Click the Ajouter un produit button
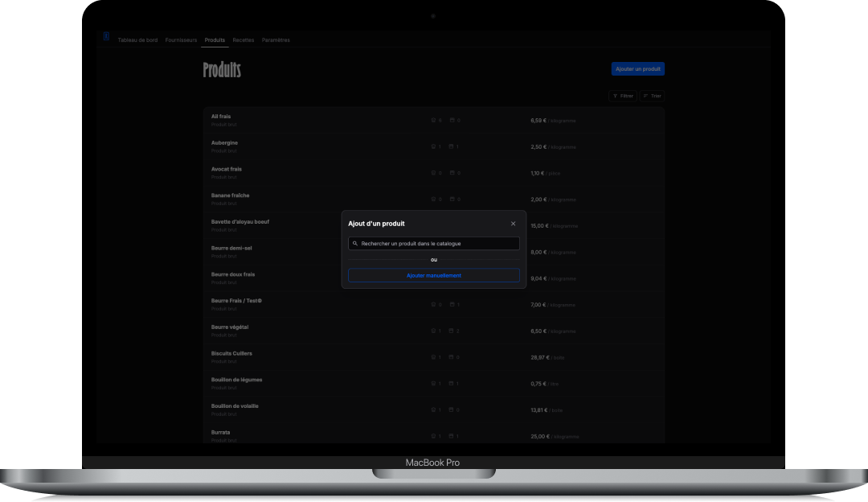Image resolution: width=868 pixels, height=502 pixels. pyautogui.click(x=637, y=68)
